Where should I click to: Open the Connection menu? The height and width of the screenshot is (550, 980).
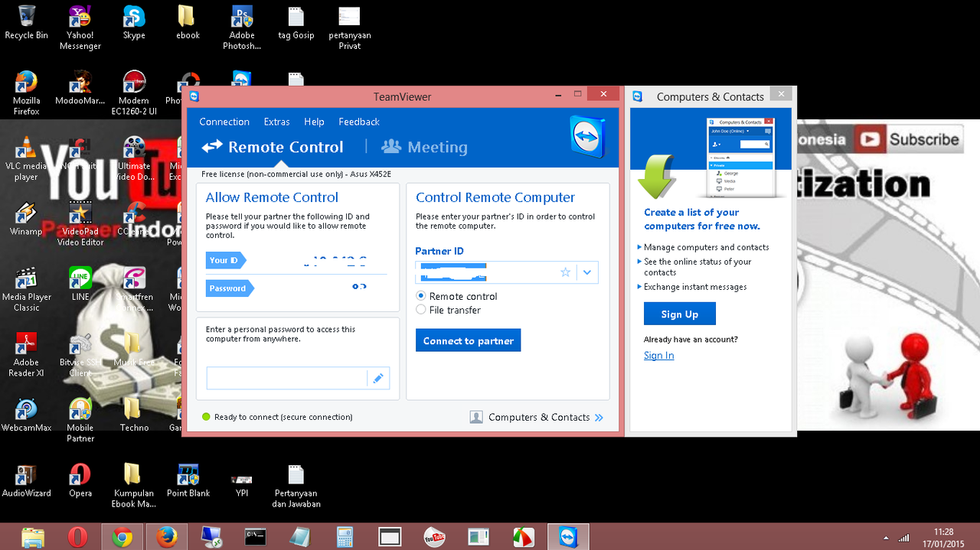[x=224, y=122]
